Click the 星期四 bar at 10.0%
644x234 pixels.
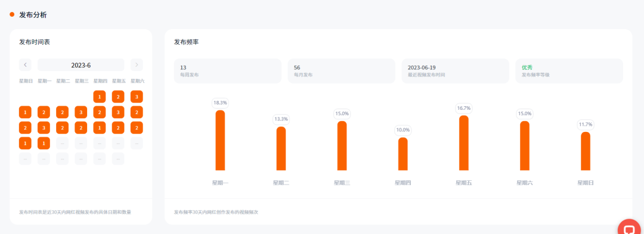403,154
